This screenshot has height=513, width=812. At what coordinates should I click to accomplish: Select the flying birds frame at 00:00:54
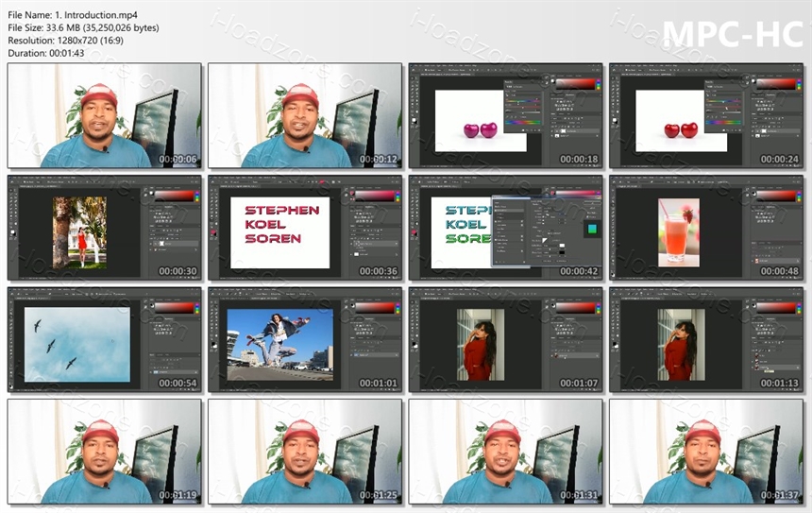(105, 340)
